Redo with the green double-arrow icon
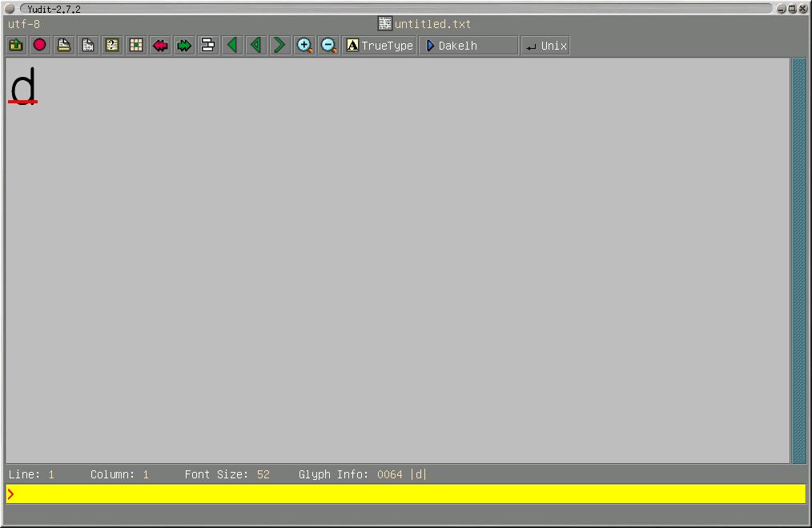This screenshot has height=528, width=812. [184, 46]
